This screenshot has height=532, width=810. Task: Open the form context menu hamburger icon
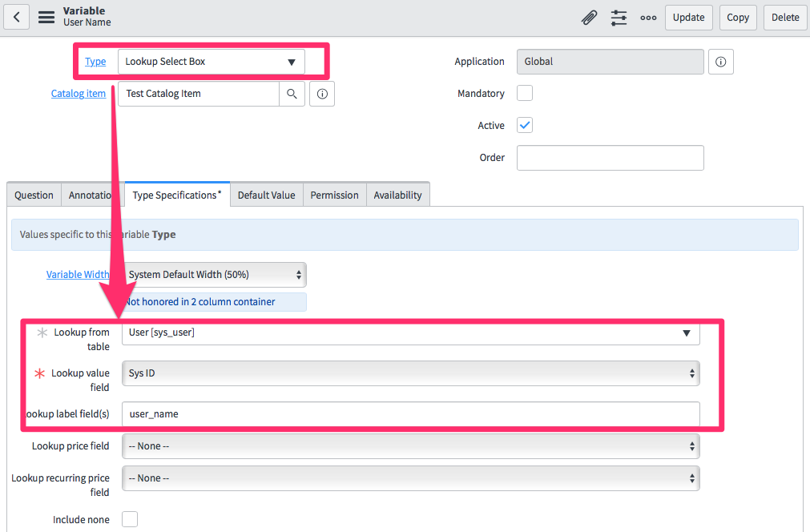(x=46, y=17)
